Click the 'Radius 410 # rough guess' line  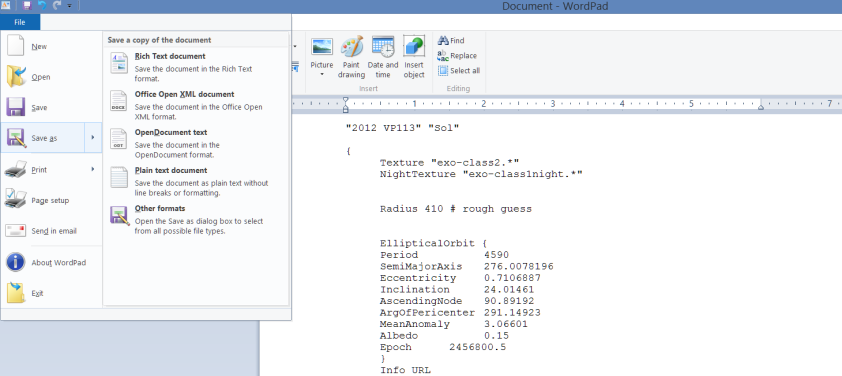pos(455,209)
